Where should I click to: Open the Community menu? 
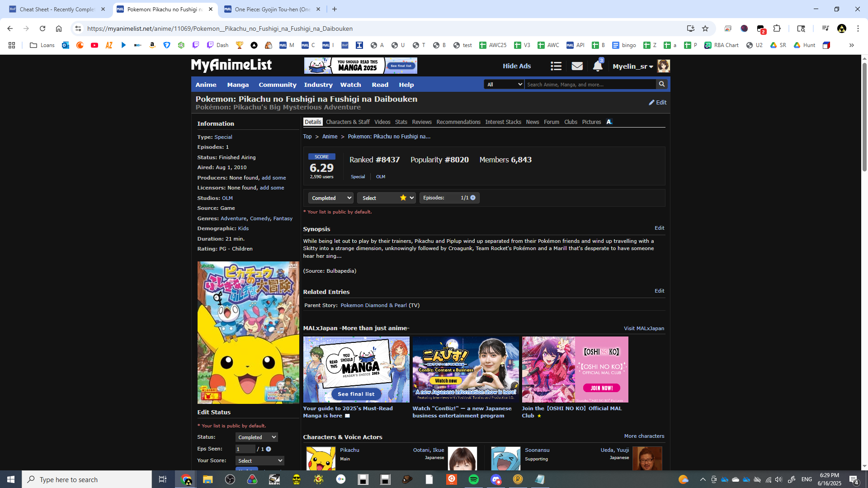tap(278, 85)
